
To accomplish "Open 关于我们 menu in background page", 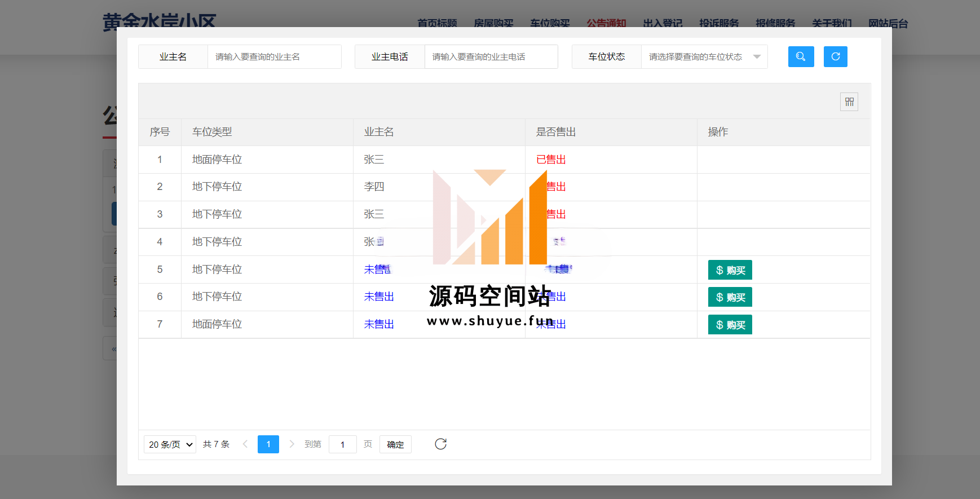I will [x=832, y=23].
